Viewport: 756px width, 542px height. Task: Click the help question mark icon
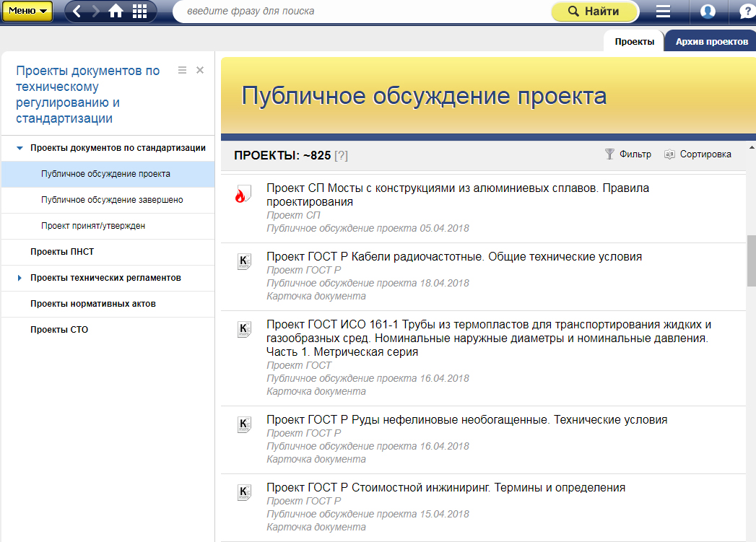pos(747,11)
